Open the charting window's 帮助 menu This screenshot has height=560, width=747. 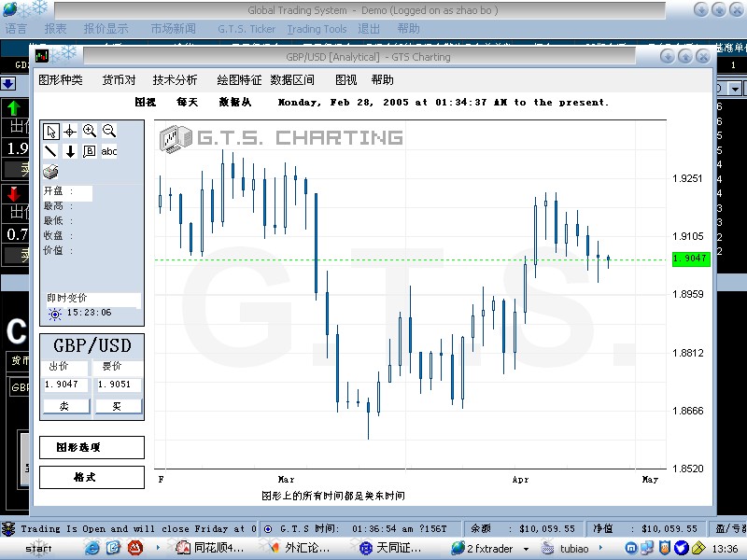point(383,80)
